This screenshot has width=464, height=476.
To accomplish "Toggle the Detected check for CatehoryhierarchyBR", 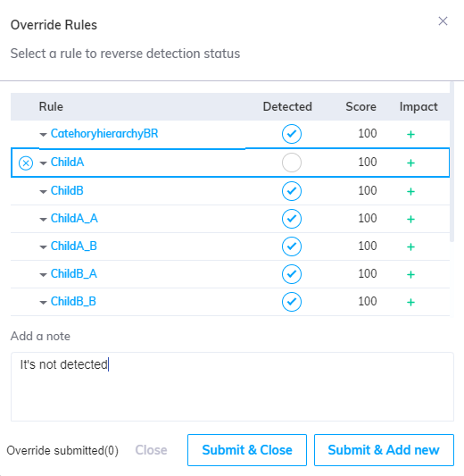I will [292, 134].
